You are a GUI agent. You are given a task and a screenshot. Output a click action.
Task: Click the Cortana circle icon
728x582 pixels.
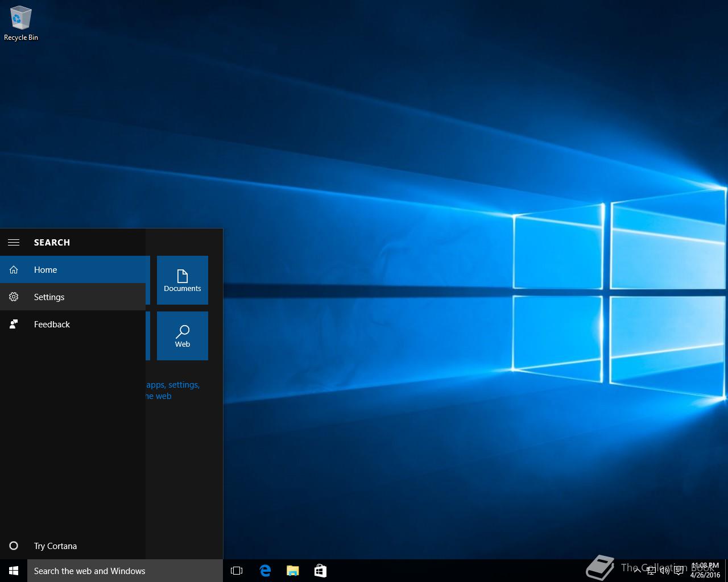click(x=14, y=546)
